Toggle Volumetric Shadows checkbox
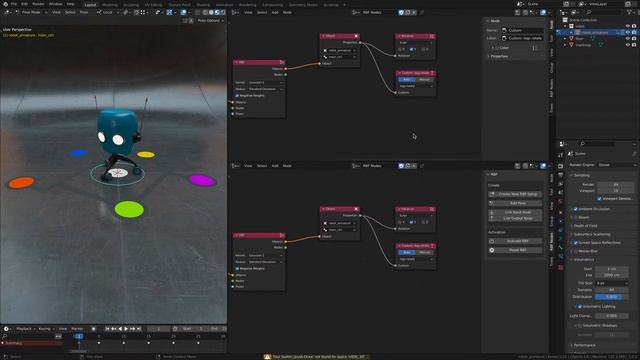 pyautogui.click(x=580, y=326)
